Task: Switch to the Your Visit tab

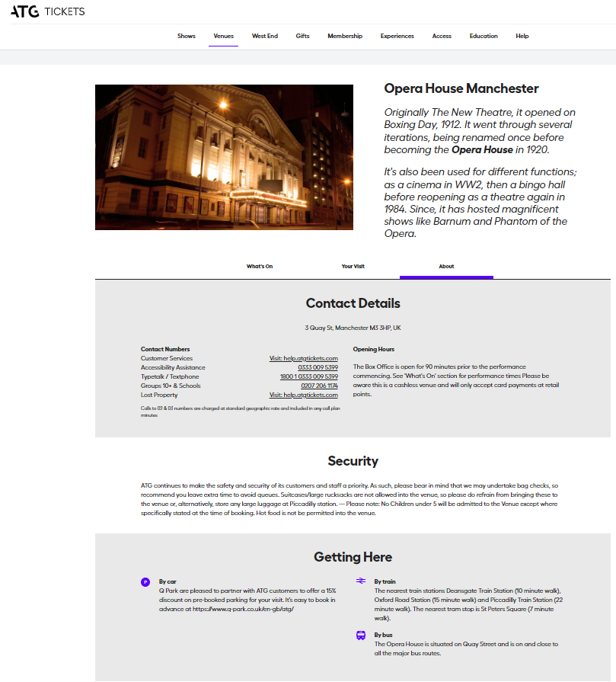Action: click(x=353, y=267)
